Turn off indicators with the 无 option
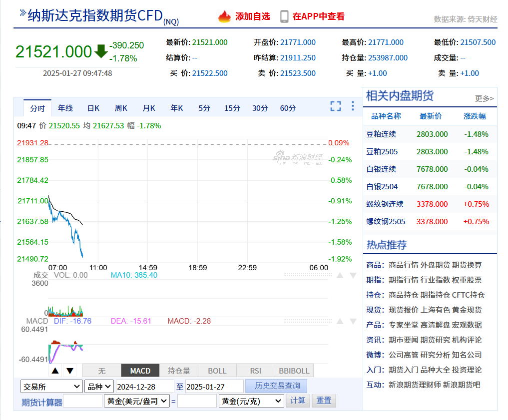 coord(101,371)
